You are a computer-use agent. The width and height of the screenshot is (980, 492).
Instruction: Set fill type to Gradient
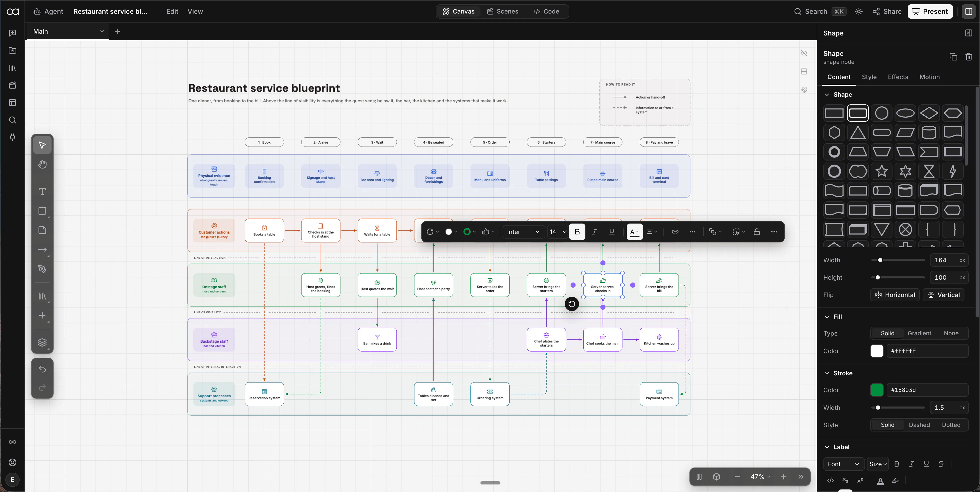(x=919, y=333)
